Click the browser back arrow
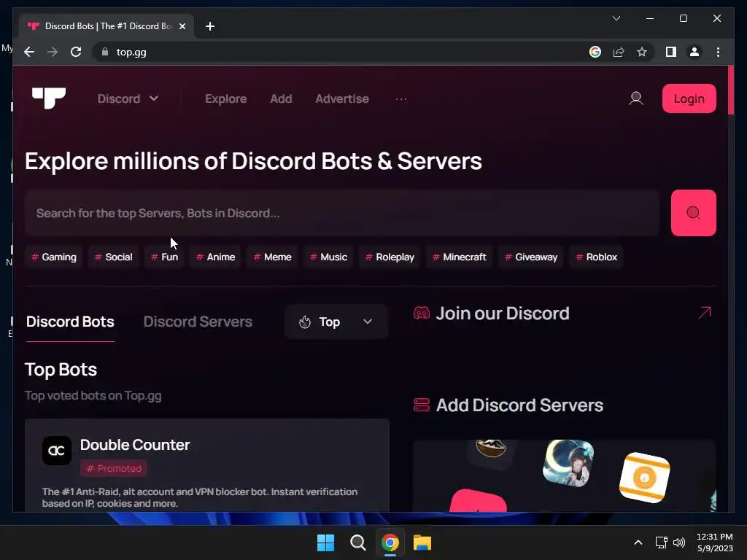The image size is (747, 560). 29,52
